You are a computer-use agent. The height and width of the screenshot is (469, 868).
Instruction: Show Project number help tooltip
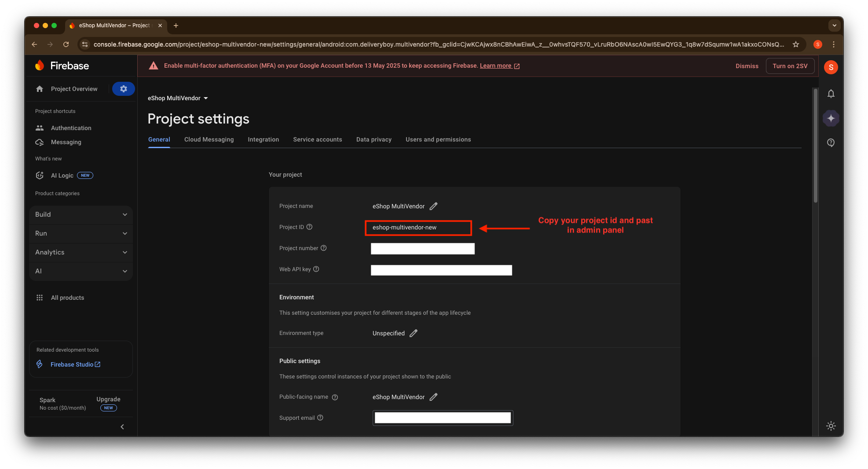coord(323,248)
